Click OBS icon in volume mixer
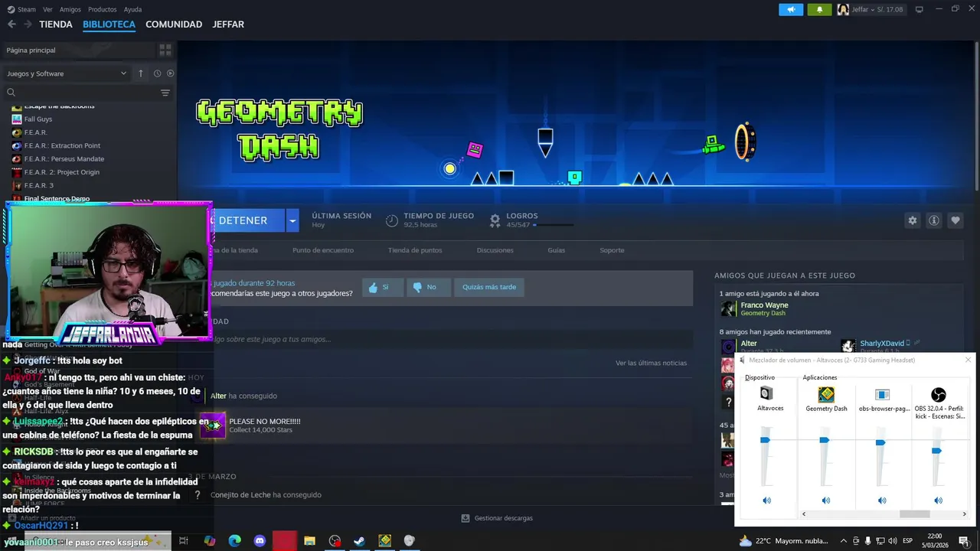This screenshot has width=980, height=551. 939,395
